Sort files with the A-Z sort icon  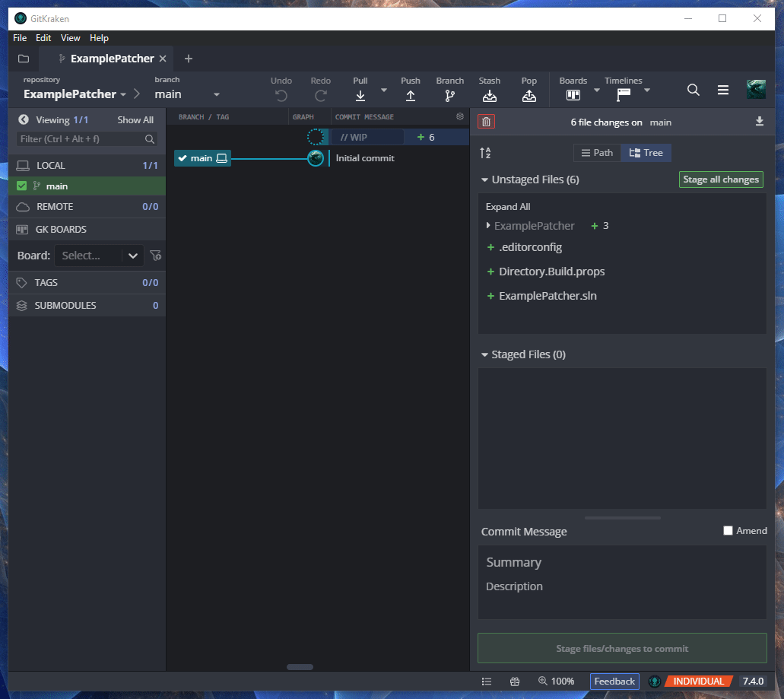[485, 152]
